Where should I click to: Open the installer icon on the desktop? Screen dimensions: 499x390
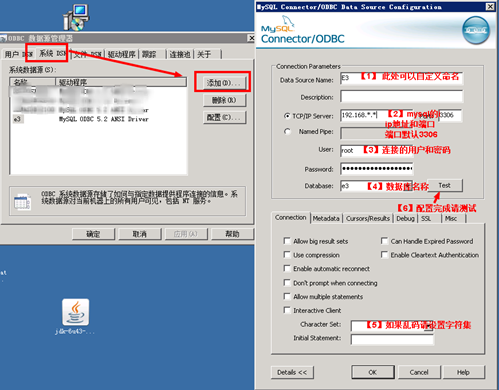click(76, 17)
